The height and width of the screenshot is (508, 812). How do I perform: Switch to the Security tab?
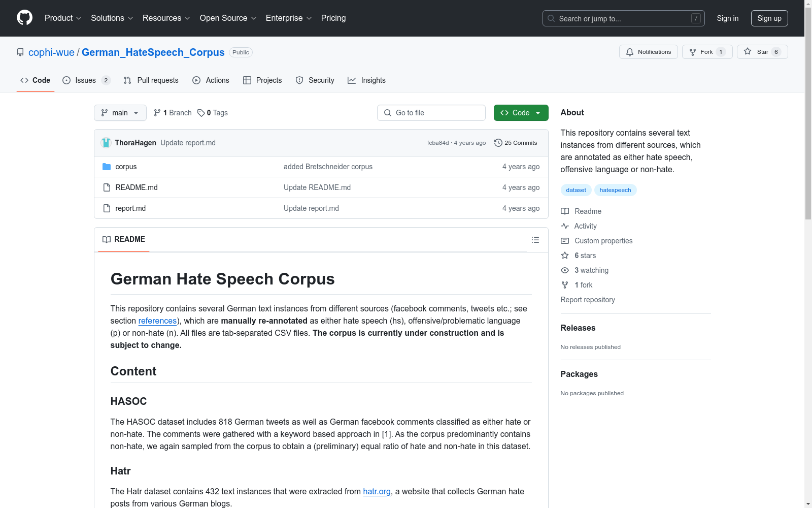point(315,80)
